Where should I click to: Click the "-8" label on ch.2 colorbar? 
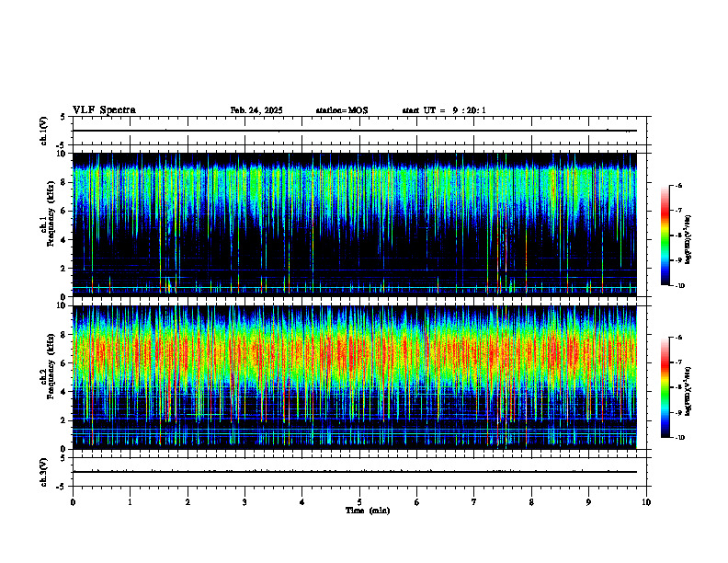(x=678, y=387)
